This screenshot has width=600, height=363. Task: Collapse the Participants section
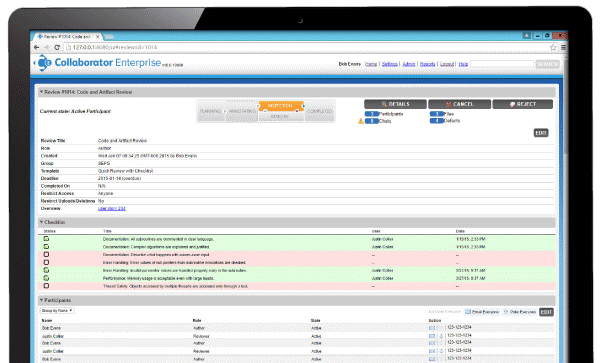click(x=41, y=300)
